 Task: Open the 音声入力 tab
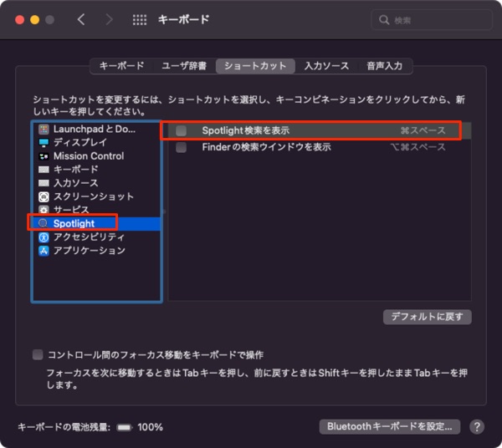(x=385, y=66)
